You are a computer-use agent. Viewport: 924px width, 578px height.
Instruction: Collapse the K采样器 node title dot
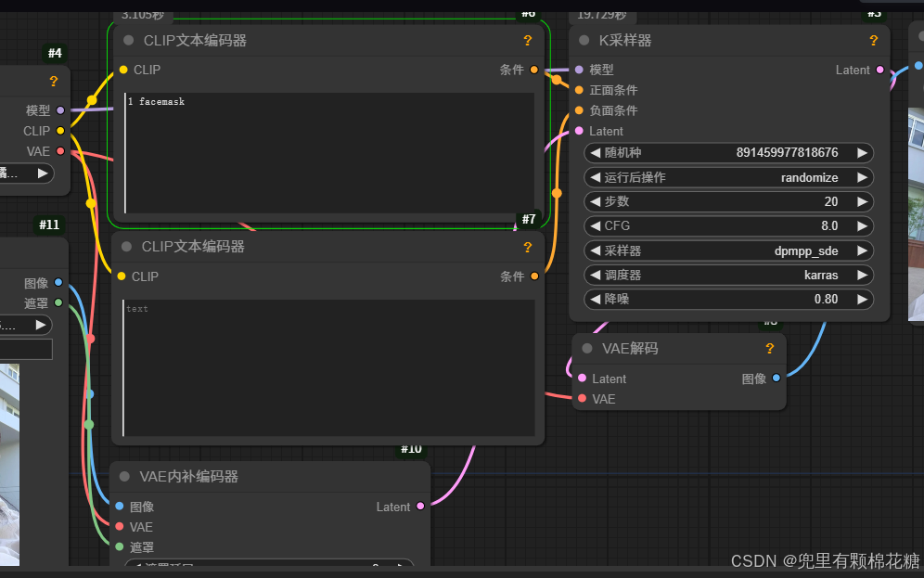pyautogui.click(x=583, y=41)
